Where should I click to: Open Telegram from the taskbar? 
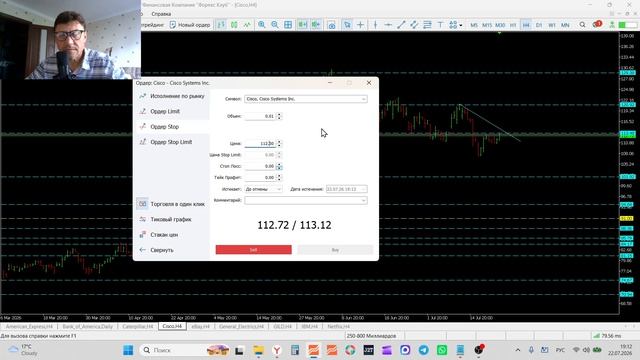[424, 350]
